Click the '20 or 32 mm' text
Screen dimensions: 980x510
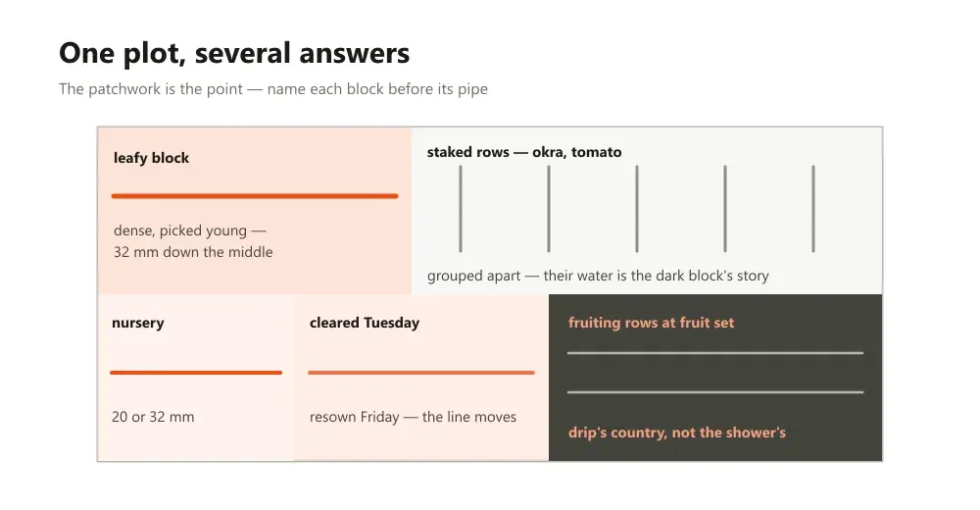[x=153, y=417]
